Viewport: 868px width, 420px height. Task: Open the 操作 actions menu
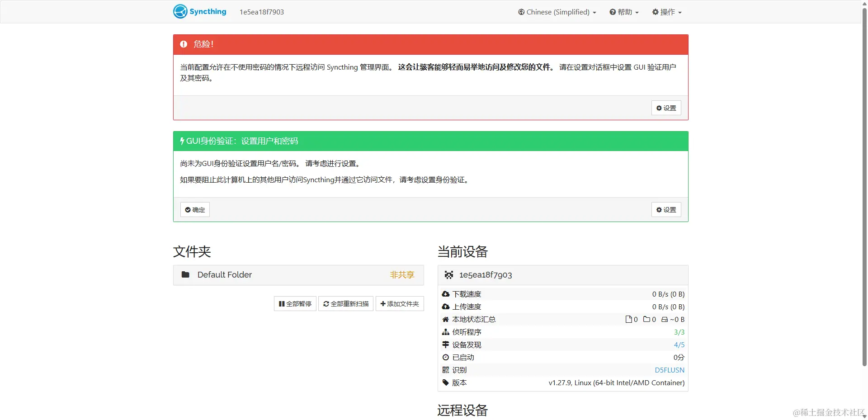point(667,12)
